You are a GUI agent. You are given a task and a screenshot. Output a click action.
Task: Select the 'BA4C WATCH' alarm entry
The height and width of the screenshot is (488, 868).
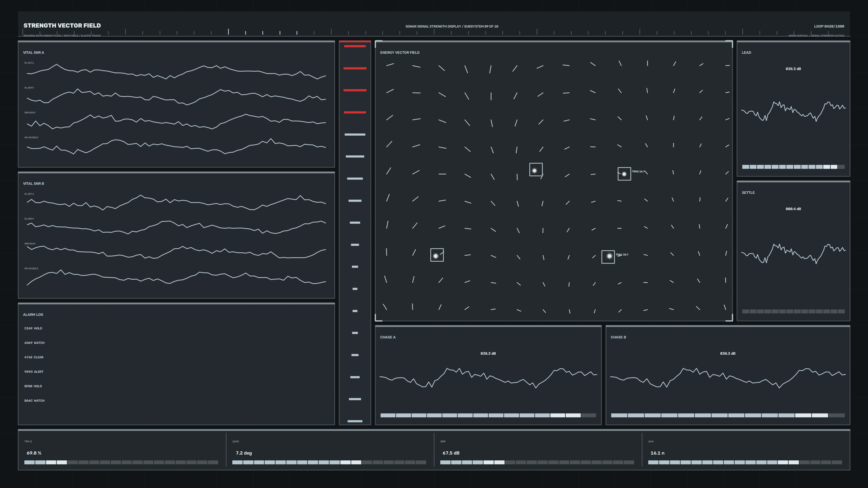click(x=34, y=401)
